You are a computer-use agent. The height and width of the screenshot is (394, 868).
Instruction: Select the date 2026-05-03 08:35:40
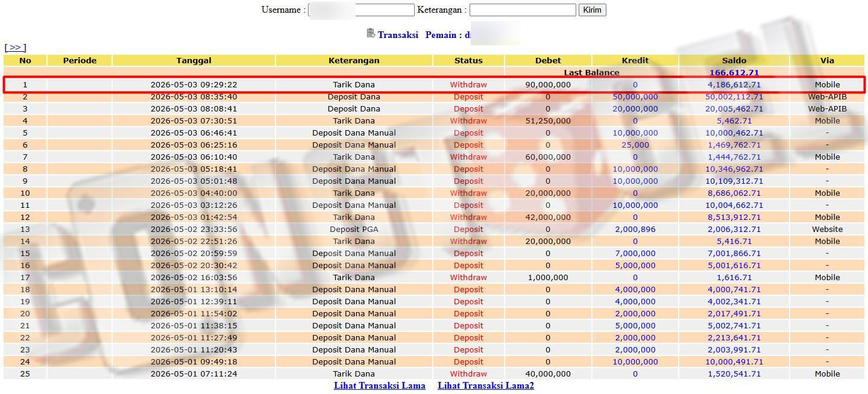click(x=193, y=96)
